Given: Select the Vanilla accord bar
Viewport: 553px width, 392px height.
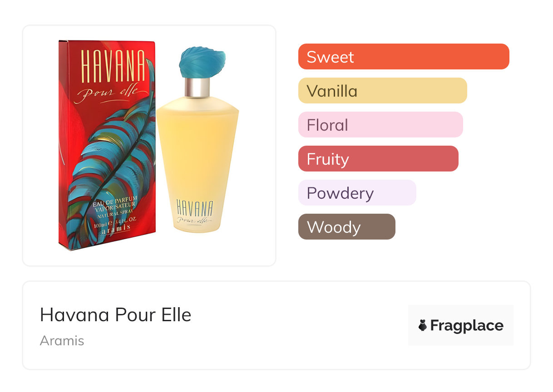Looking at the screenshot, I should (x=382, y=91).
